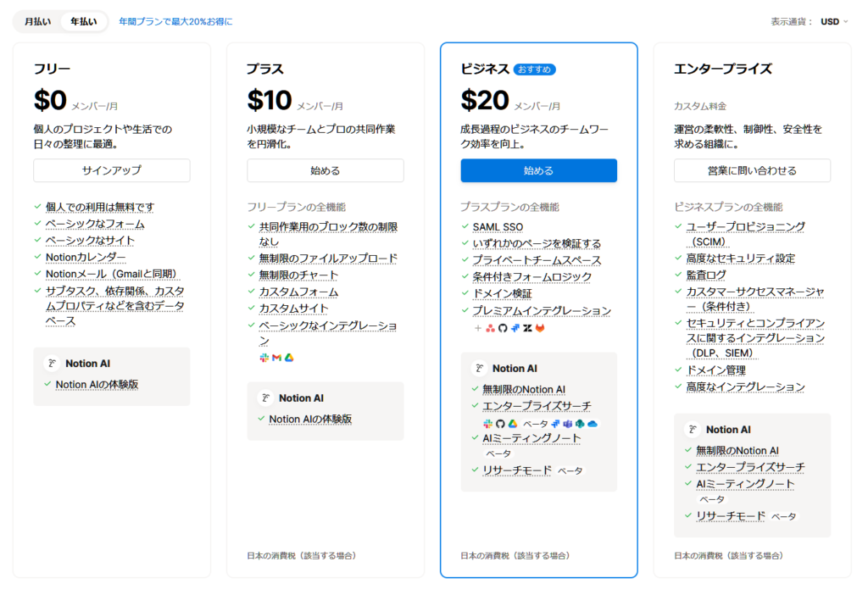Click the サインアップ button in フリー plan
The height and width of the screenshot is (595, 868).
click(x=112, y=170)
